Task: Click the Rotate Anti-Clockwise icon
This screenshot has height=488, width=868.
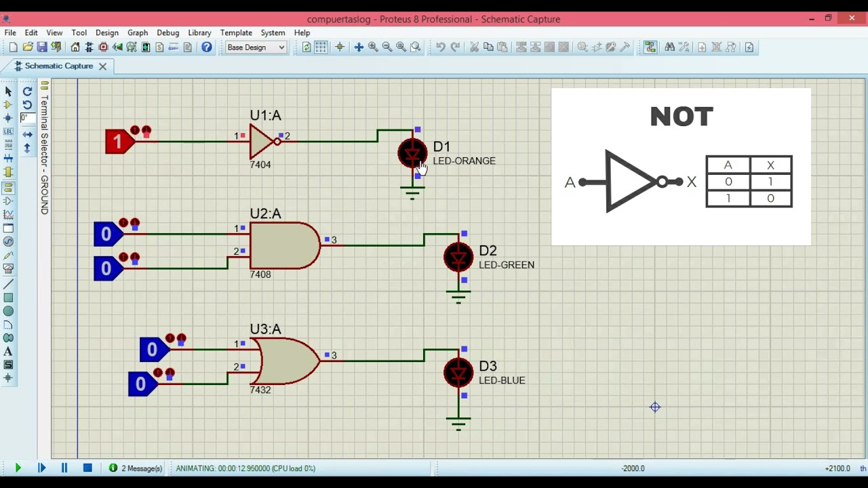Action: pos(27,105)
